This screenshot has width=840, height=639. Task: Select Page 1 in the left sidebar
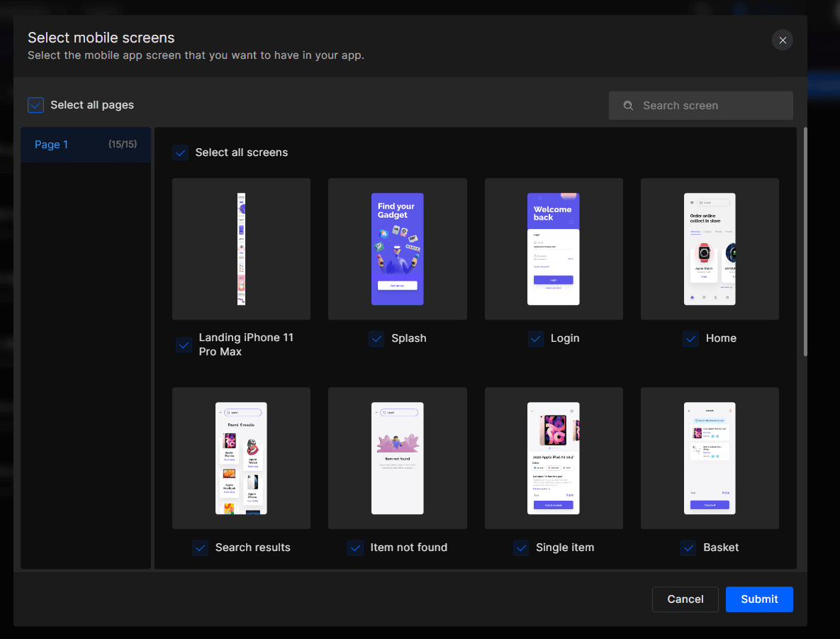[x=85, y=144]
